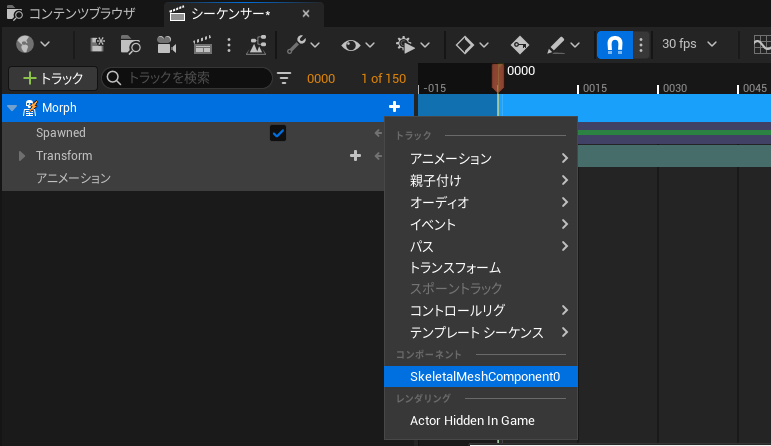Click the 0015 timeline ruler mark
The width and height of the screenshot is (771, 446).
click(x=594, y=88)
